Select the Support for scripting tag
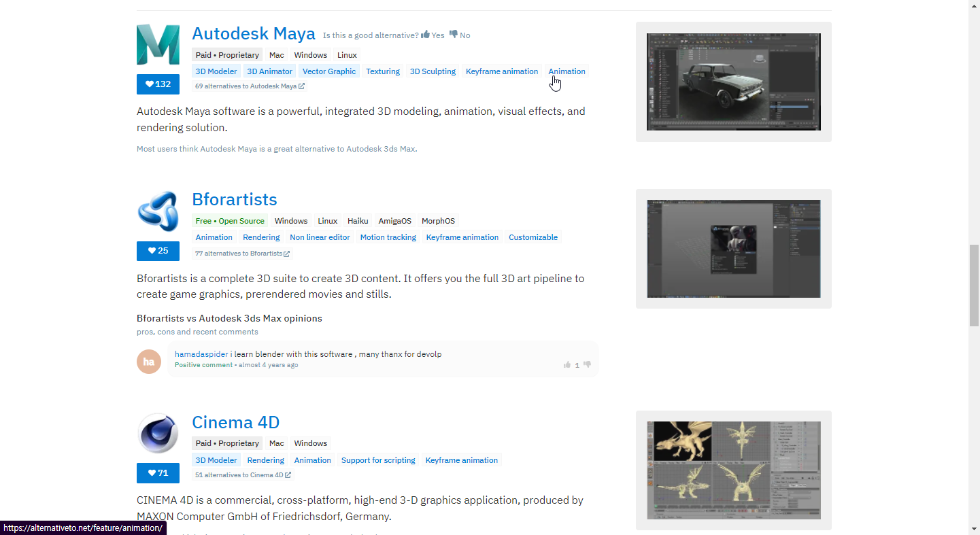980x535 pixels. pos(378,460)
